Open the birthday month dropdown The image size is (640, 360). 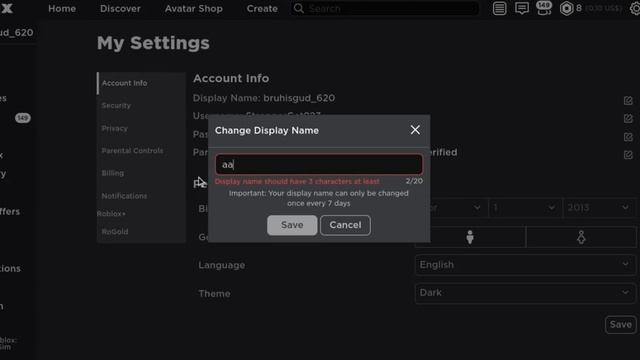pyautogui.click(x=451, y=208)
